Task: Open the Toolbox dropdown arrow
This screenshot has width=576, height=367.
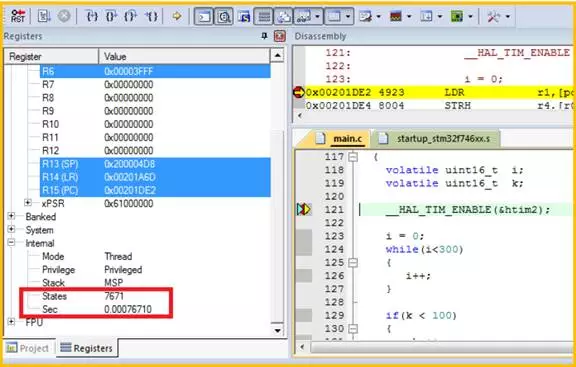Action: tap(508, 17)
